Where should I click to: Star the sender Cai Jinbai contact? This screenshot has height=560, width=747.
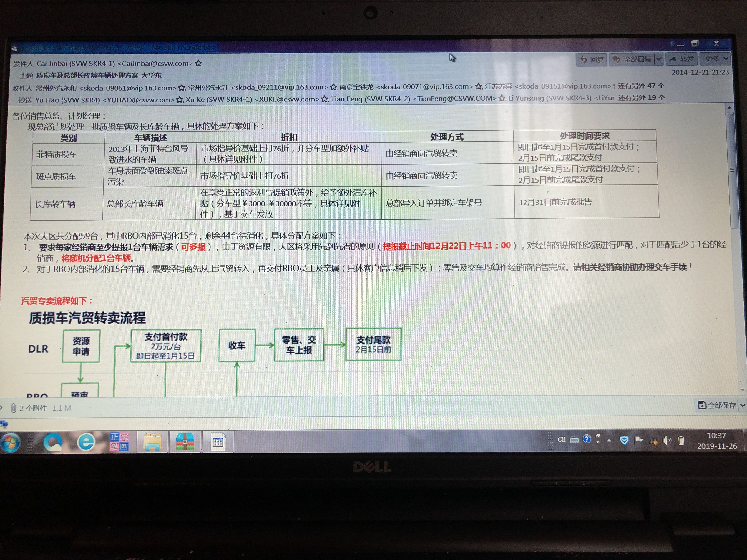[x=199, y=63]
